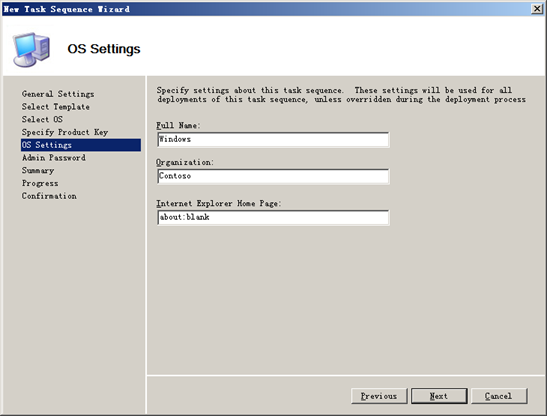
Task: Click the OS Settings page heading
Action: point(104,49)
